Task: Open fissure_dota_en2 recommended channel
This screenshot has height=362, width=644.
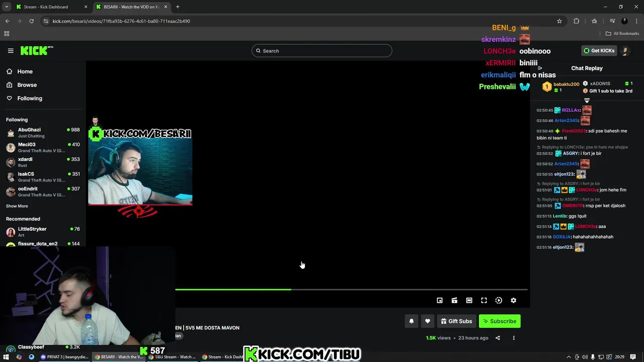Action: click(x=43, y=244)
